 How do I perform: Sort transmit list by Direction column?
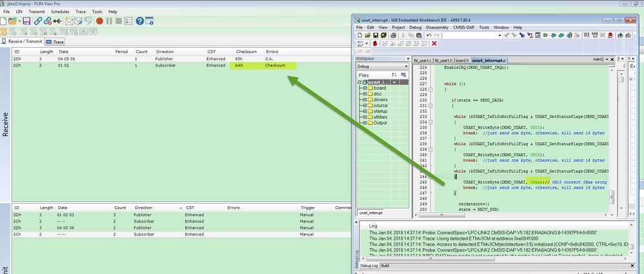(143, 208)
